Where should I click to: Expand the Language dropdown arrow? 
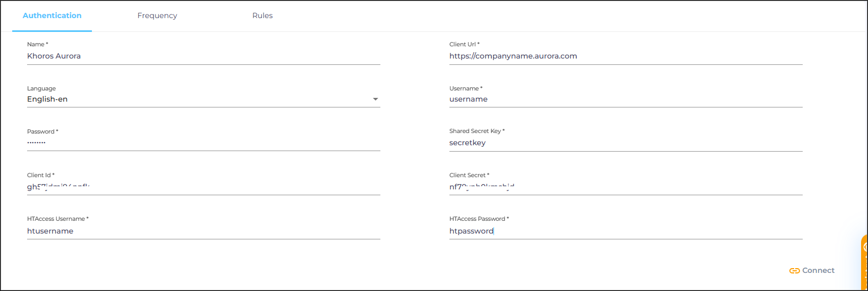click(x=375, y=99)
